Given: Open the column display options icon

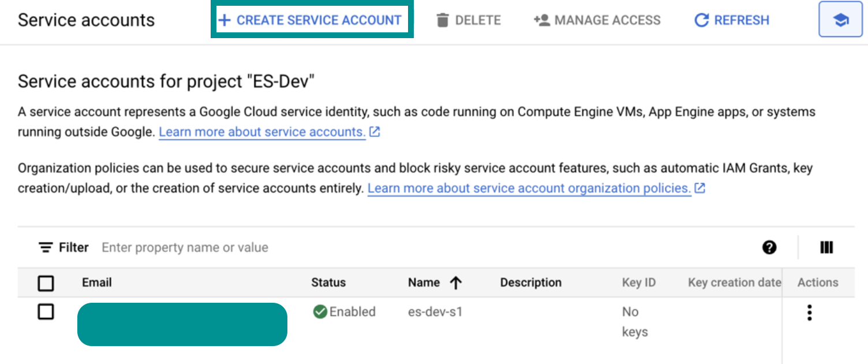Looking at the screenshot, I should 826,247.
